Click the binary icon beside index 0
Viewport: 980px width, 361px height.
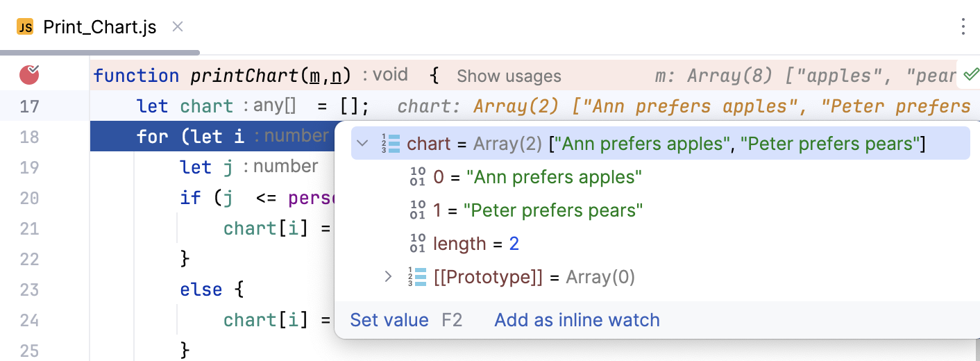pos(418,177)
